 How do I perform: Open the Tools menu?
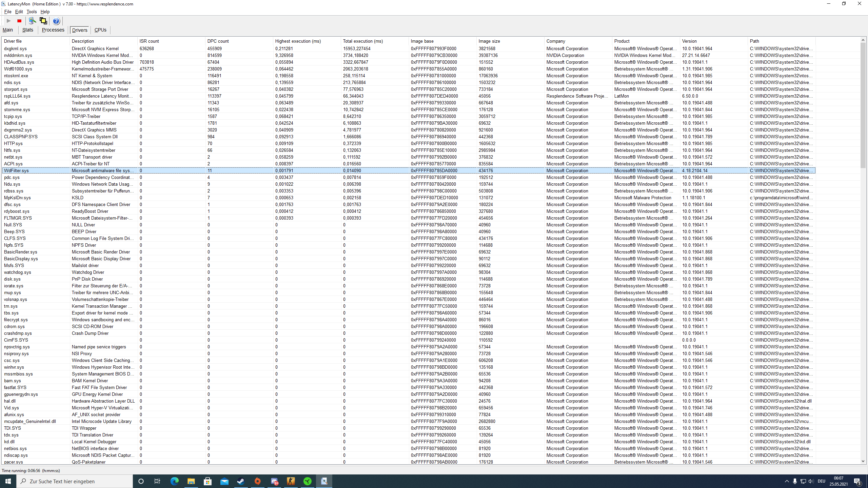[32, 12]
